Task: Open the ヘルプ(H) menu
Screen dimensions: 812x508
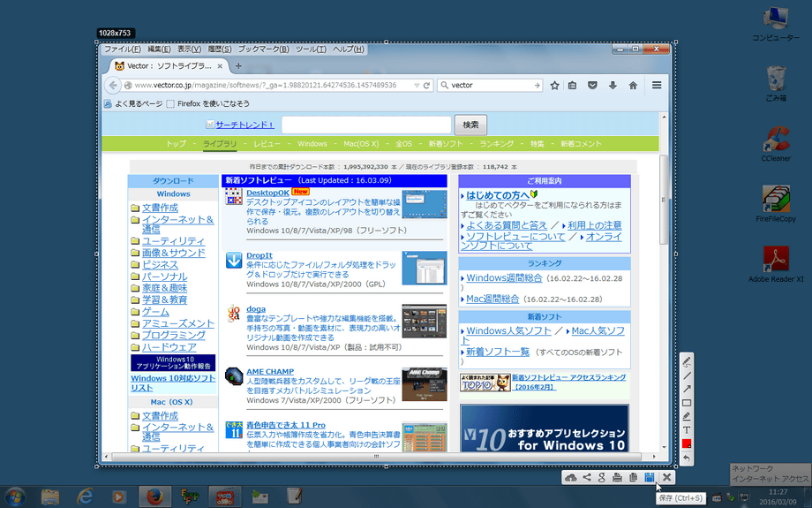Action: [x=349, y=49]
